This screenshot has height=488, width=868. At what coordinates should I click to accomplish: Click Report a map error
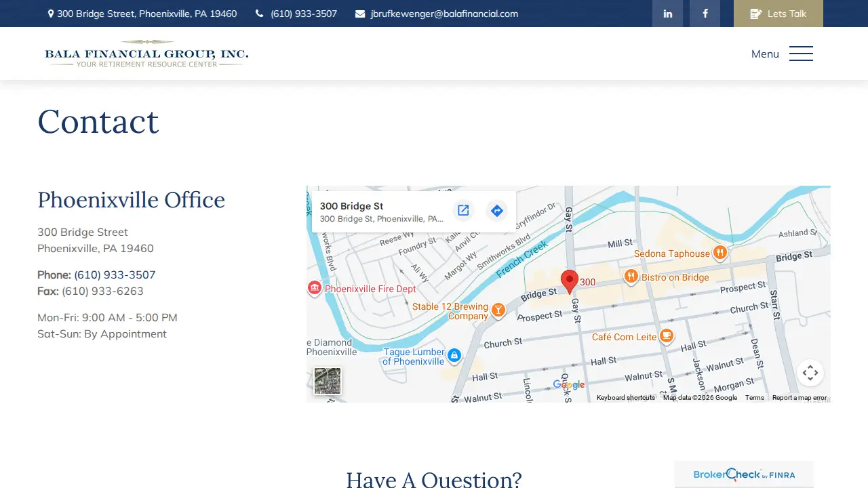pyautogui.click(x=800, y=398)
